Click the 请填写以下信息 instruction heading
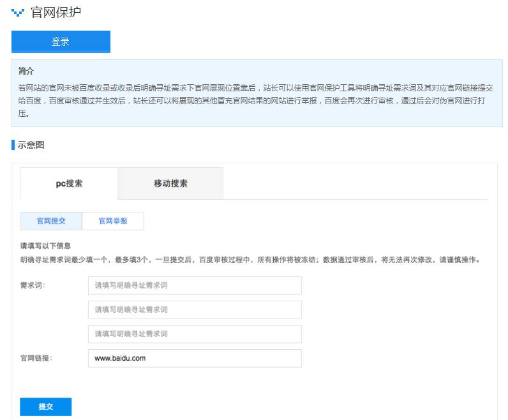This screenshot has height=420, width=508. (45, 246)
